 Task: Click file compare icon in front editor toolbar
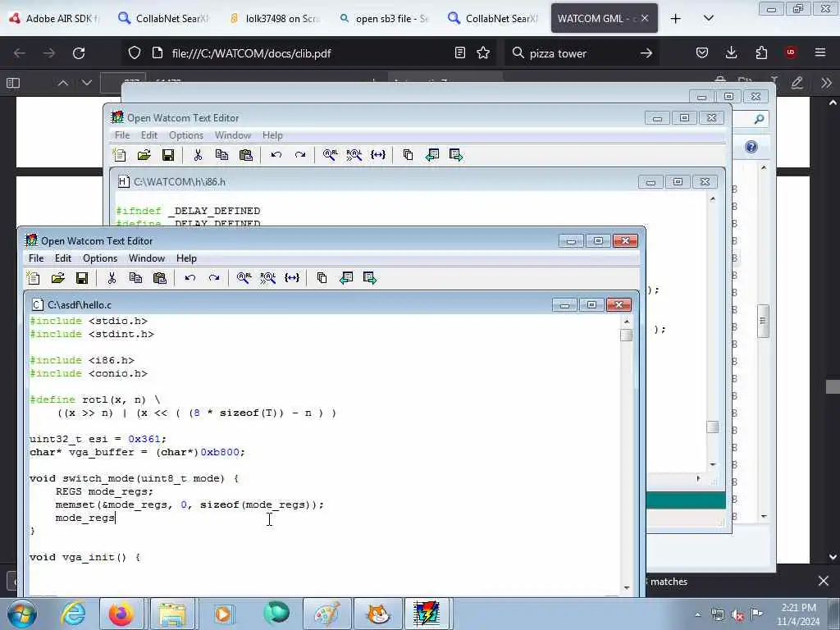tap(322, 277)
